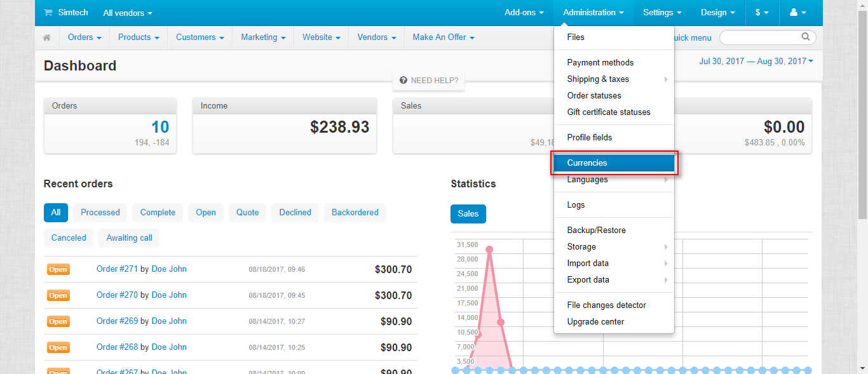Image resolution: width=868 pixels, height=374 pixels.
Task: Open Logs from Administration menu
Action: point(614,205)
